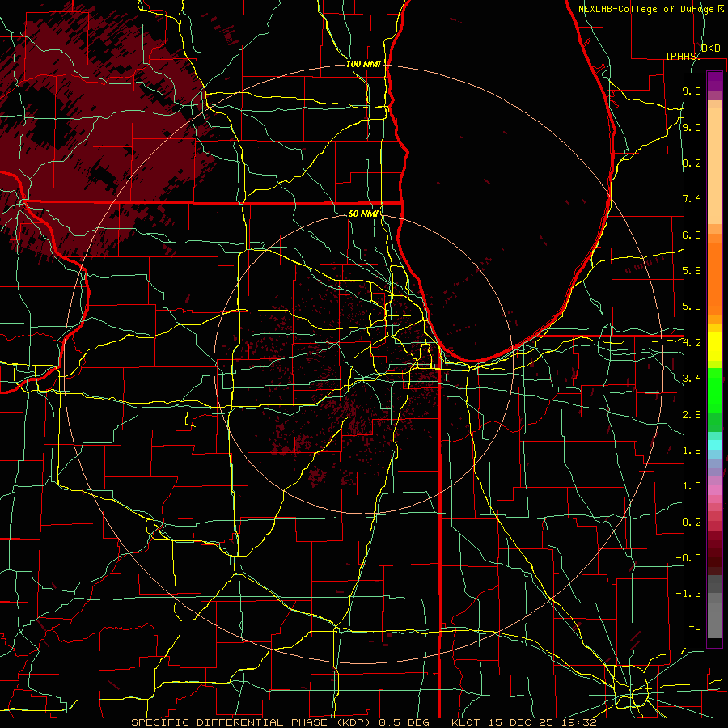The height and width of the screenshot is (728, 728).
Task: Pick the orange color band on scale
Action: click(714, 278)
